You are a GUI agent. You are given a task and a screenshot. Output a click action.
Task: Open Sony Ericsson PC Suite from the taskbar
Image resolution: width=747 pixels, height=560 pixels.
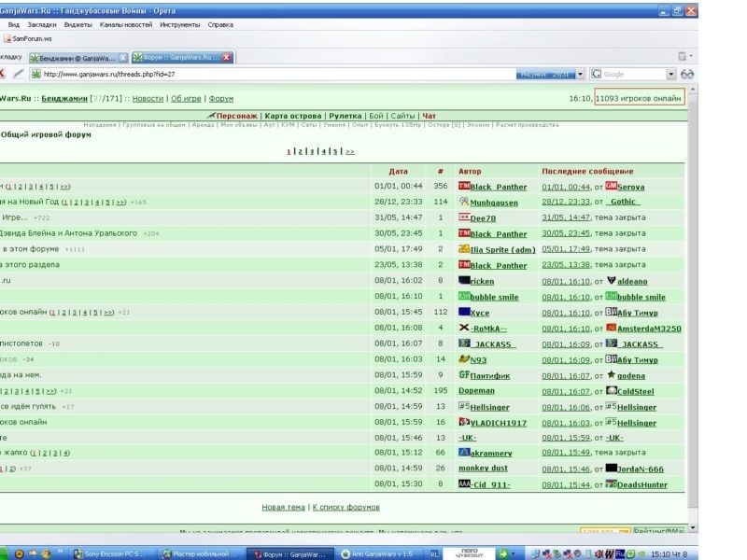click(x=109, y=553)
